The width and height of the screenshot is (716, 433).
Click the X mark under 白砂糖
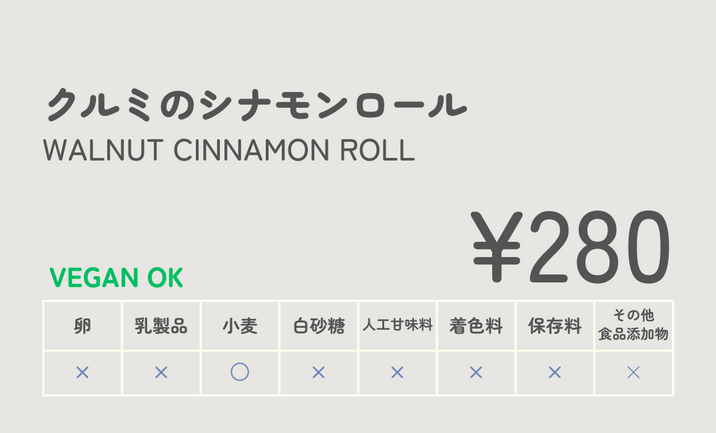[318, 373]
